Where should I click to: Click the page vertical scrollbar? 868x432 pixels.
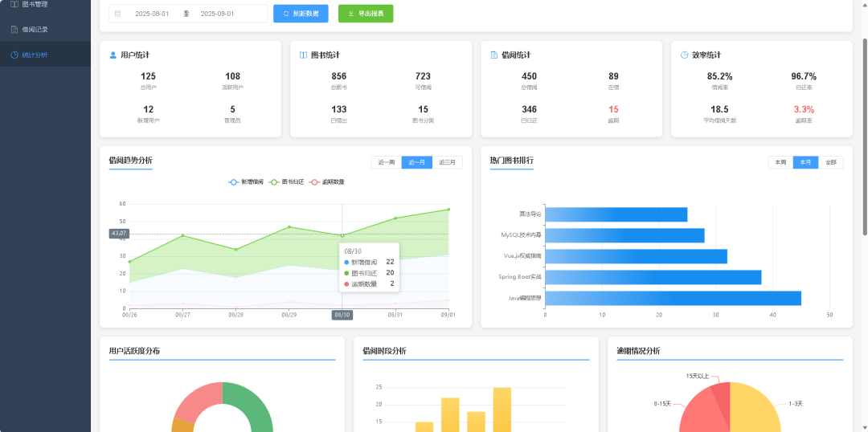pyautogui.click(x=866, y=136)
